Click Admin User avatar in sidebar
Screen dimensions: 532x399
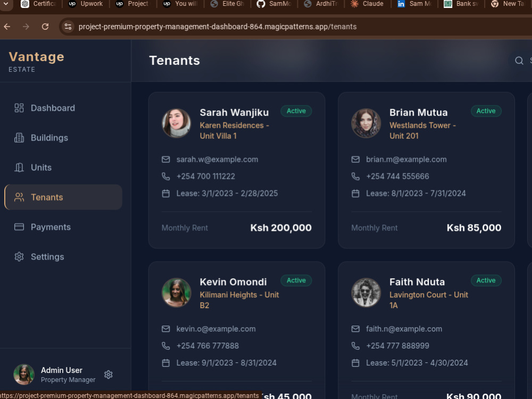pyautogui.click(x=24, y=375)
